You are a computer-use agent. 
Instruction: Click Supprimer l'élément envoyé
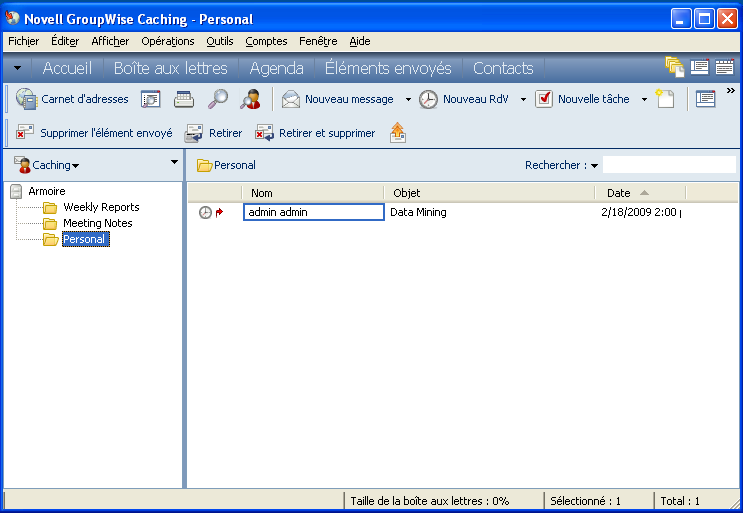tap(94, 133)
